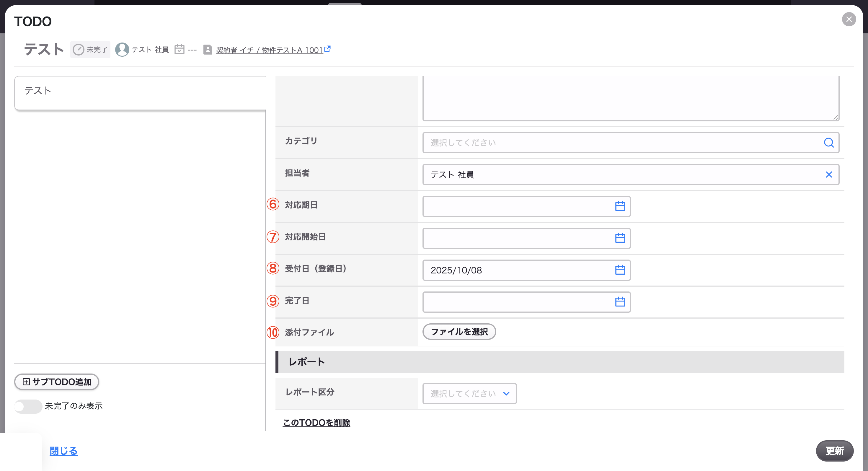Click the サブTODO追加 button
The width and height of the screenshot is (868, 471).
pyautogui.click(x=57, y=382)
